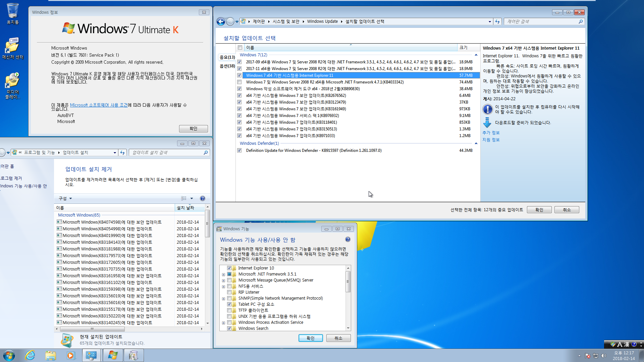Open the Microsoft Software License Terms link
Viewport: 644px width, 362px height.
(x=99, y=105)
